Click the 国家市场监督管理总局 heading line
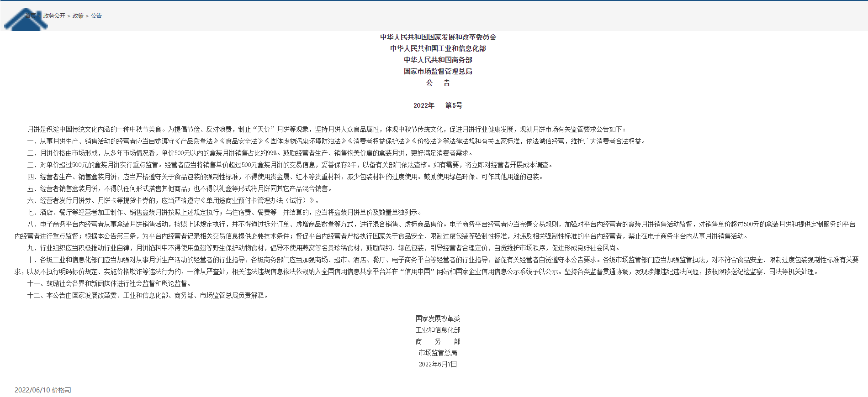868x397 pixels. point(438,71)
